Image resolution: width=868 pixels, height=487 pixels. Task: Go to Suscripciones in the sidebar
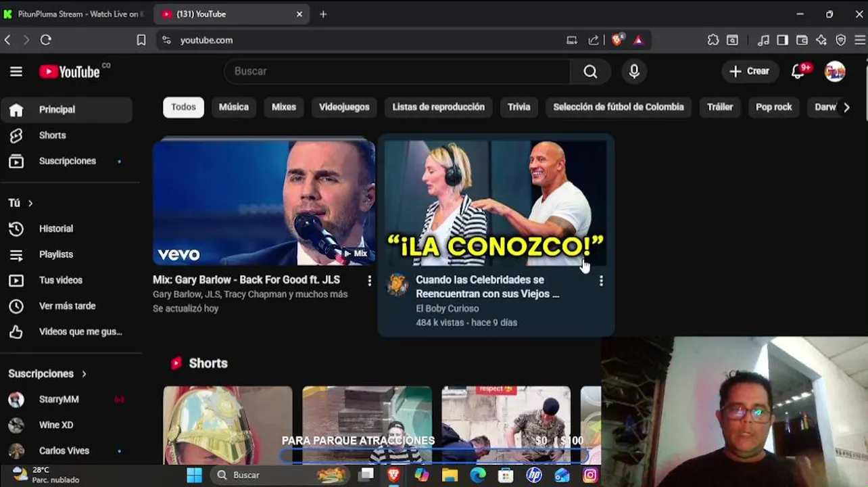click(66, 161)
